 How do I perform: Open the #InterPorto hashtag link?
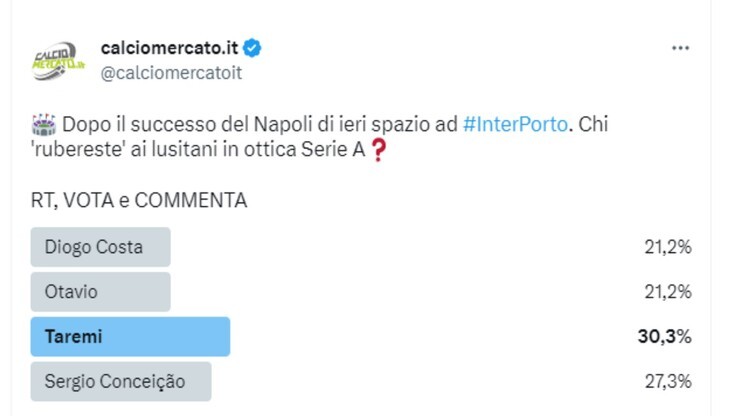515,125
